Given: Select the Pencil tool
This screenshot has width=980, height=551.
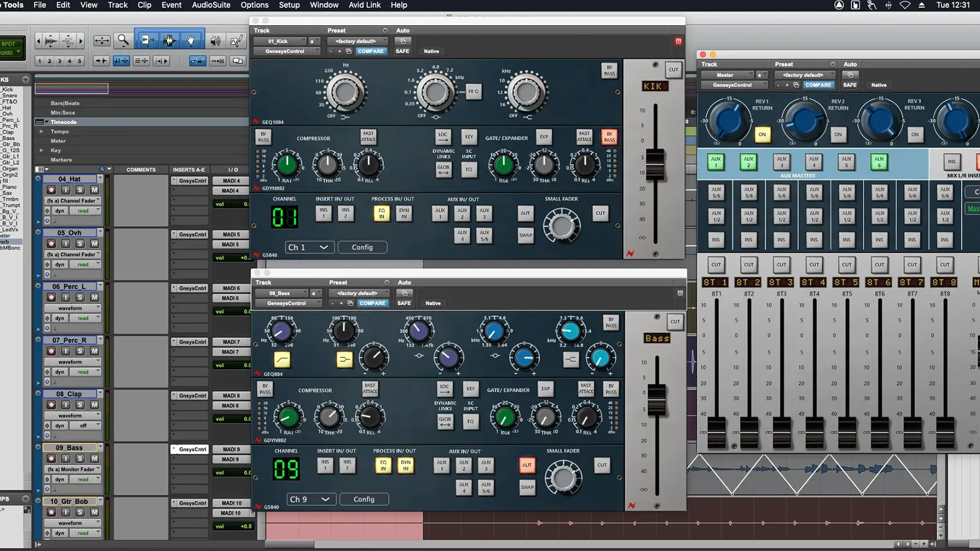Looking at the screenshot, I should coord(236,41).
